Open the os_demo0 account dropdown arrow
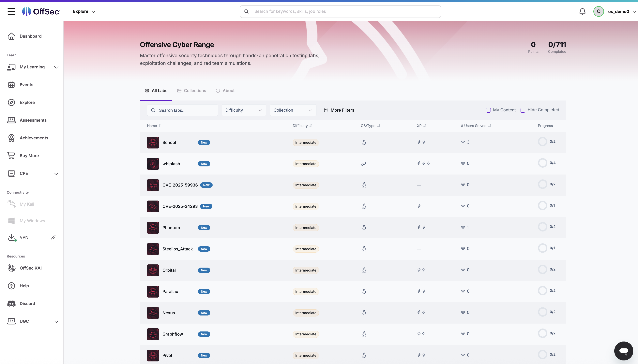 pyautogui.click(x=634, y=12)
